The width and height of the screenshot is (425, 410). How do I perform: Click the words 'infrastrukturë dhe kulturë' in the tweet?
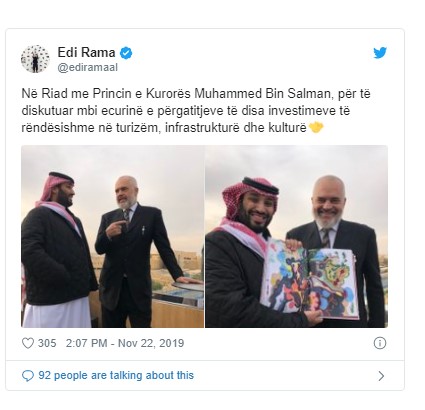coord(236,128)
